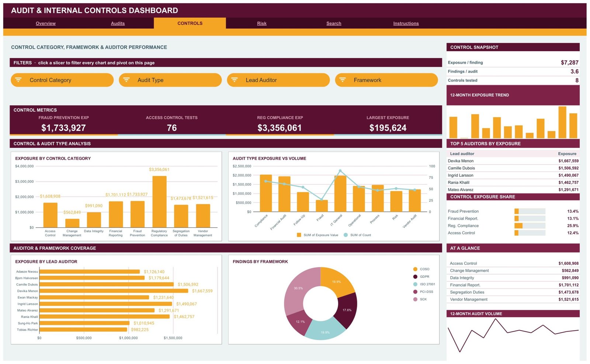Open the Lead Auditor slicer

tap(278, 80)
